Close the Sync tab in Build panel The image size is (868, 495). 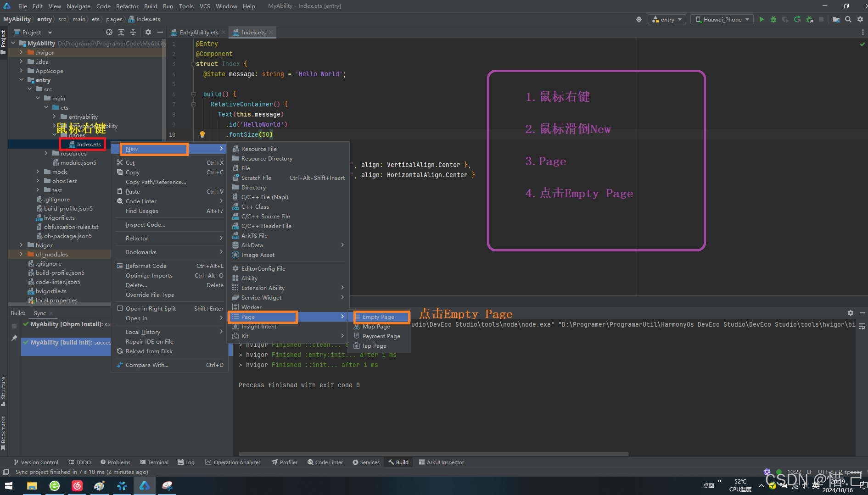point(51,313)
